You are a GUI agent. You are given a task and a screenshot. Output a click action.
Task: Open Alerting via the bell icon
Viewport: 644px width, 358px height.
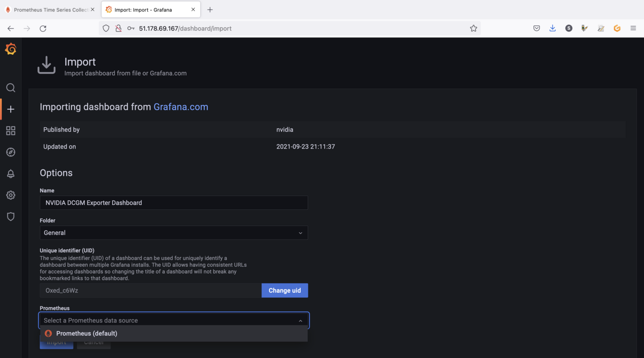[x=11, y=173]
